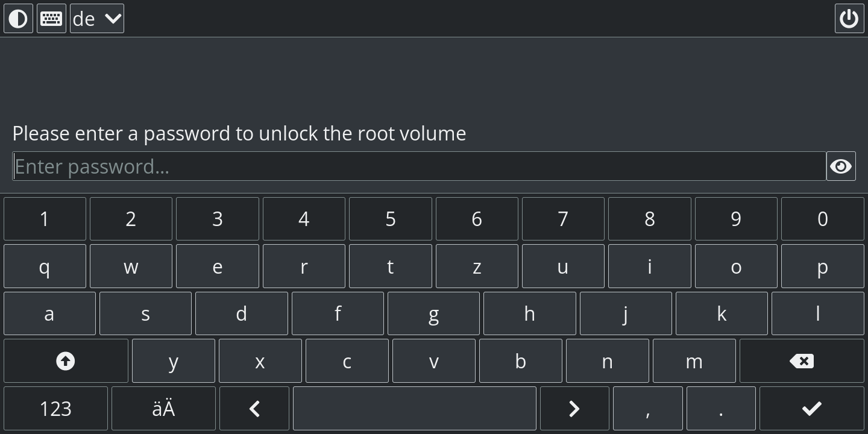Switch keyboard to numbers with 123 key

coord(55,408)
